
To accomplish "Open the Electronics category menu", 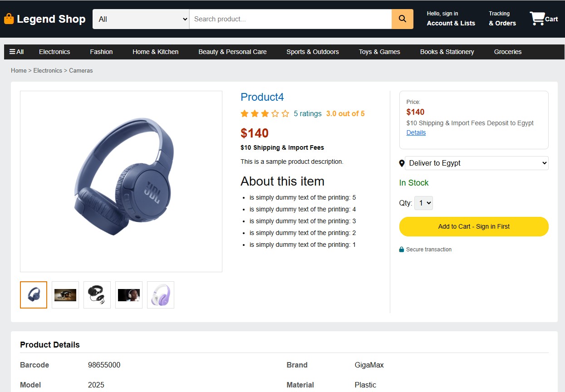I will pyautogui.click(x=54, y=52).
